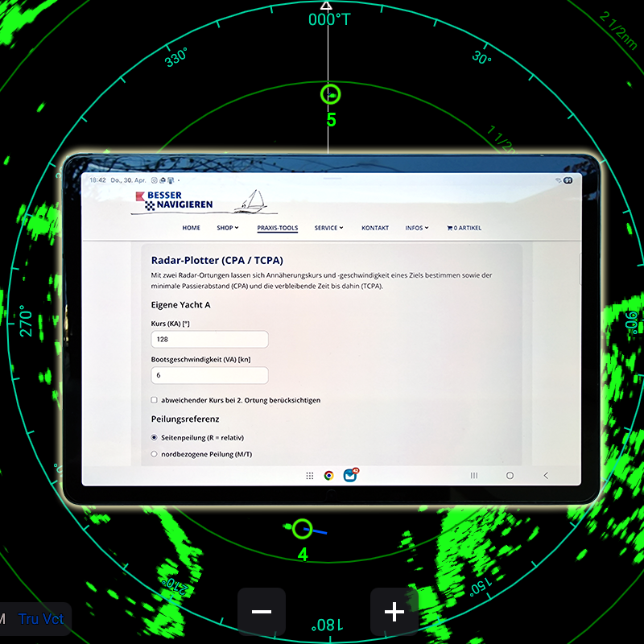The width and height of the screenshot is (644, 644).
Task: Tap the Android back arrow
Action: click(x=546, y=475)
